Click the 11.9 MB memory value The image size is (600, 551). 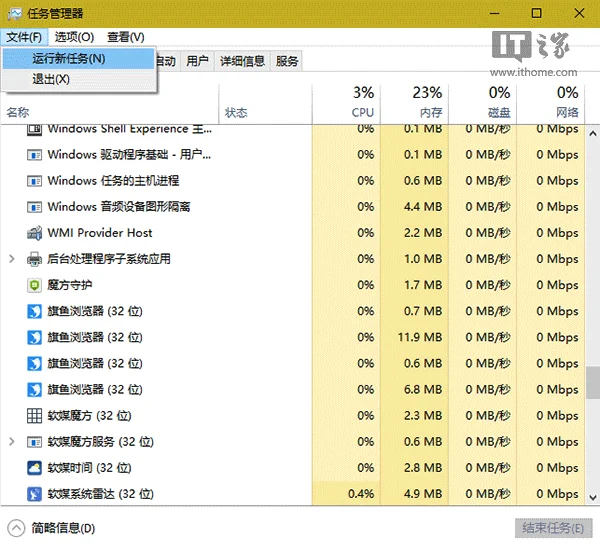point(420,337)
